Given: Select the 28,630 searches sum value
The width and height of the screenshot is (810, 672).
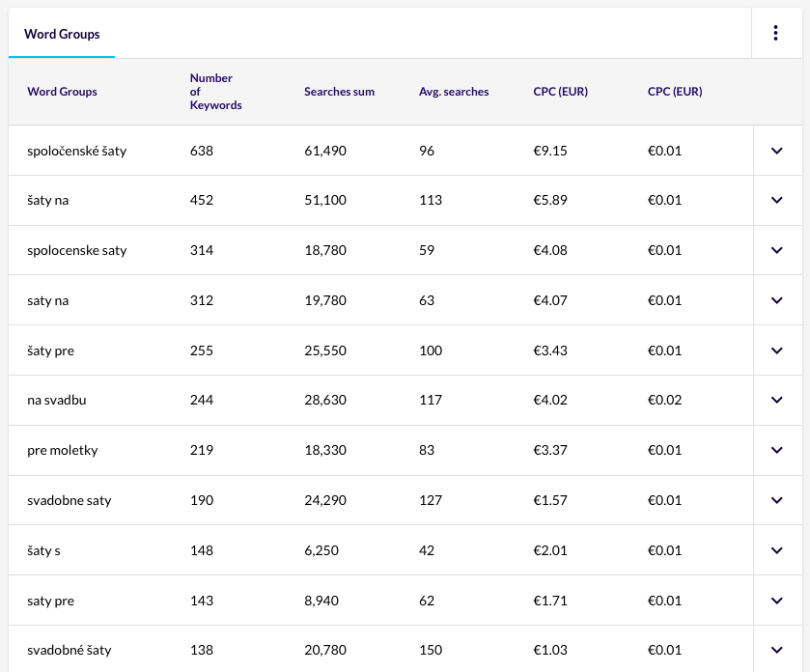Looking at the screenshot, I should [x=325, y=400].
